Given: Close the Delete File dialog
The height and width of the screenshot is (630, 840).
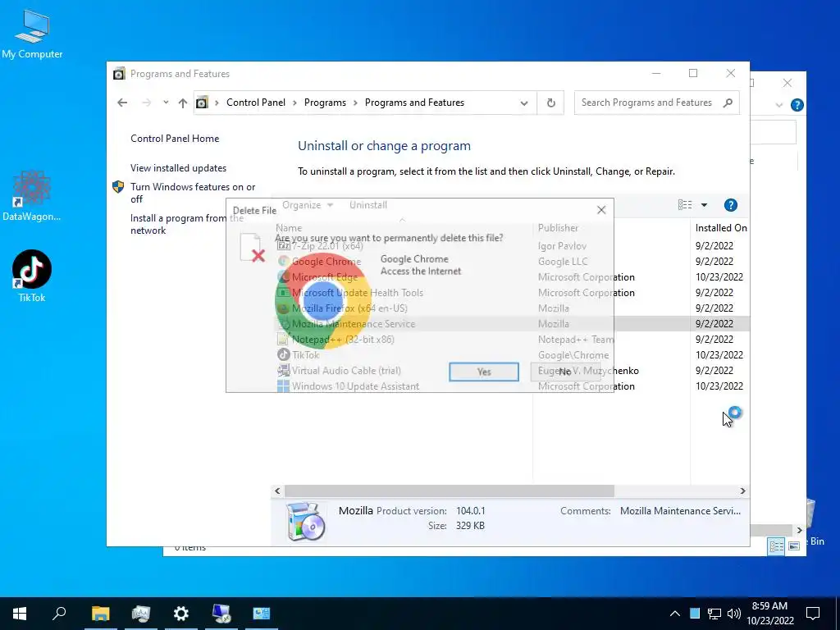Looking at the screenshot, I should (601, 210).
